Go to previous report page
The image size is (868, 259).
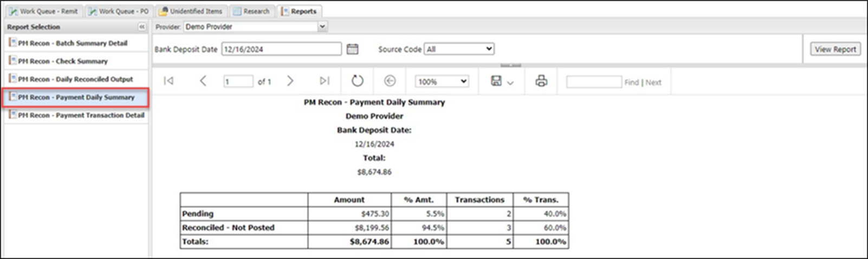[x=203, y=81]
